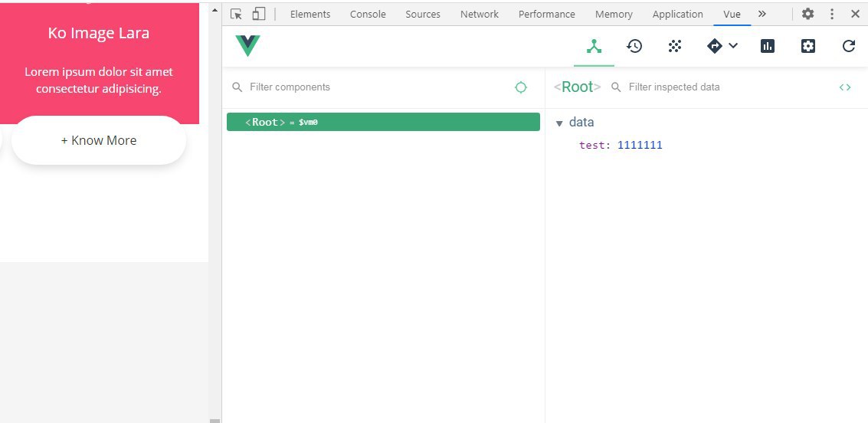
Task: Open the Events dots icon
Action: [x=674, y=47]
